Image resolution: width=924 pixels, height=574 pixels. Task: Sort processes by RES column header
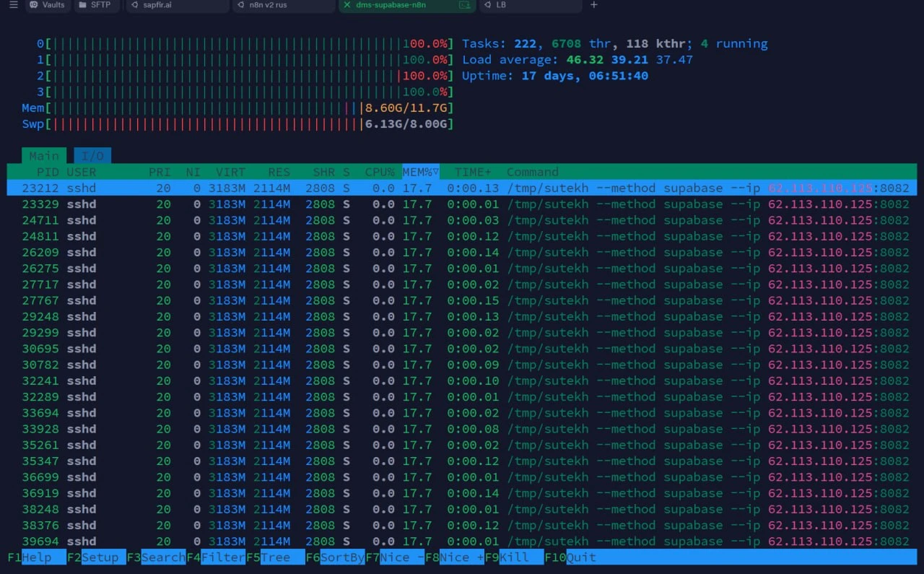[x=279, y=172]
